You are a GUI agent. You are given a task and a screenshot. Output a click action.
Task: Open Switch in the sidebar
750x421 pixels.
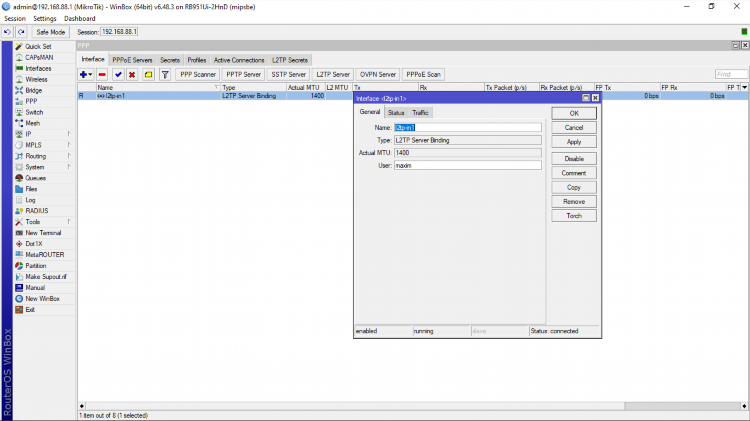point(34,112)
